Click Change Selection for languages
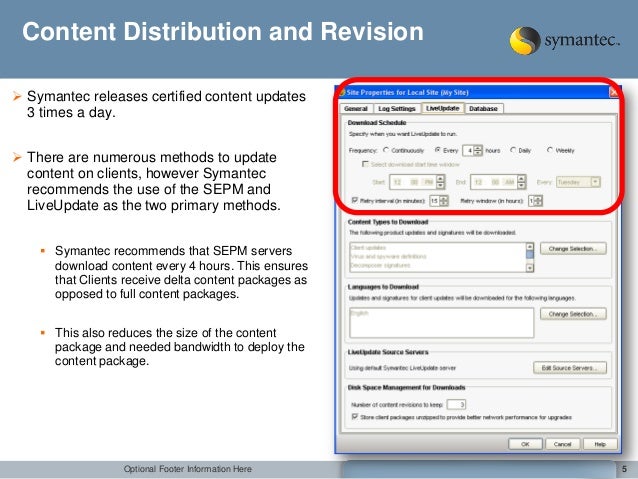Viewport: 638px width, 479px height. (573, 314)
